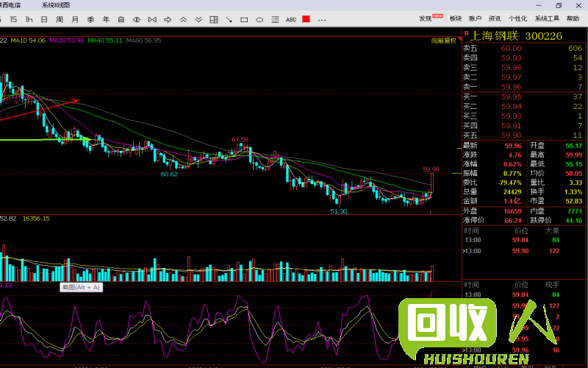Click the 涨停价 value 66.24
588x368 pixels.
pos(512,220)
